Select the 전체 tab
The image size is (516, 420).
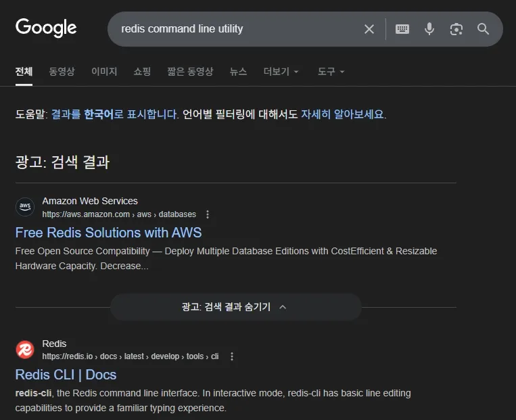click(x=24, y=72)
